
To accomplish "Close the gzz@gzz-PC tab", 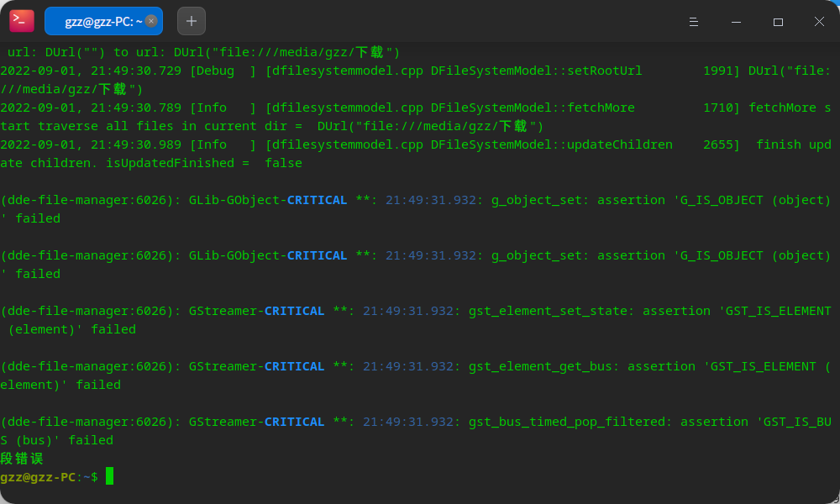I will tap(151, 21).
